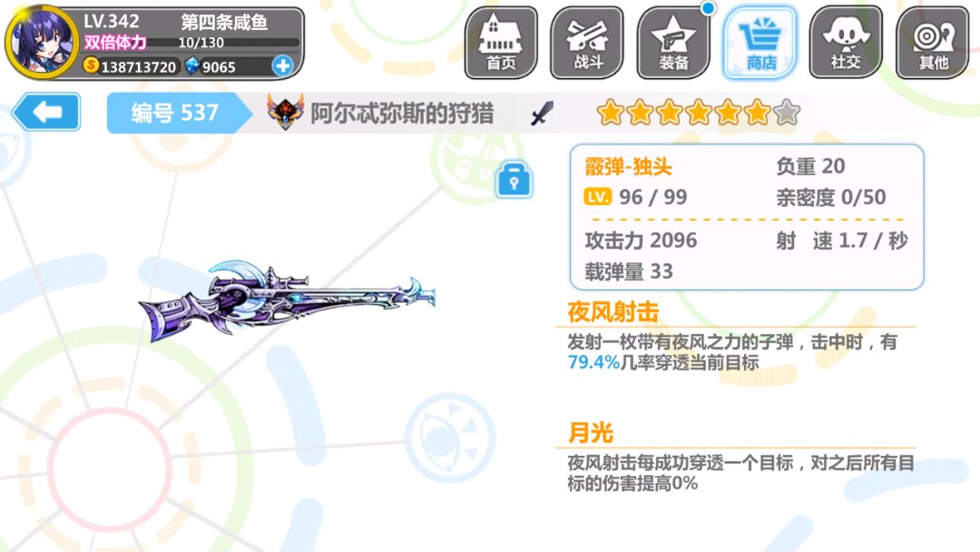This screenshot has width=980, height=552.
Task: Select the 商店 shop tab
Action: (x=760, y=43)
